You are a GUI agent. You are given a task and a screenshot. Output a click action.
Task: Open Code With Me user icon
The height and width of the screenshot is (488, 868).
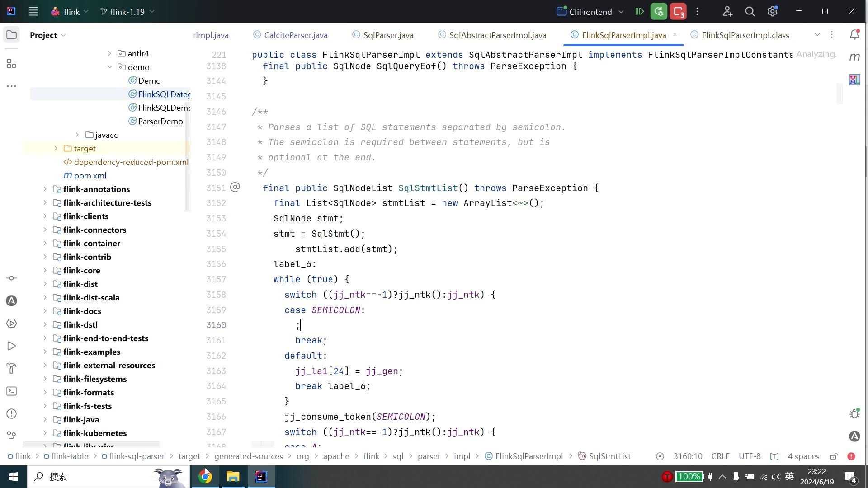[727, 12]
